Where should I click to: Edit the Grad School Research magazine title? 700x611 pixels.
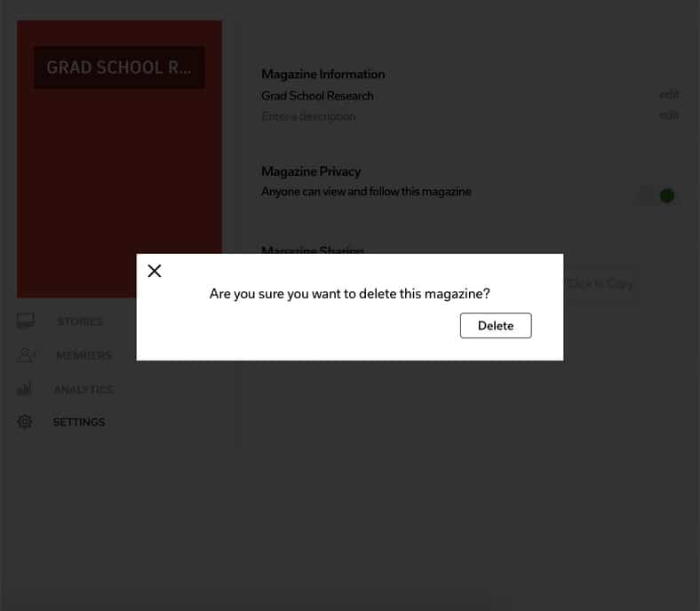669,95
